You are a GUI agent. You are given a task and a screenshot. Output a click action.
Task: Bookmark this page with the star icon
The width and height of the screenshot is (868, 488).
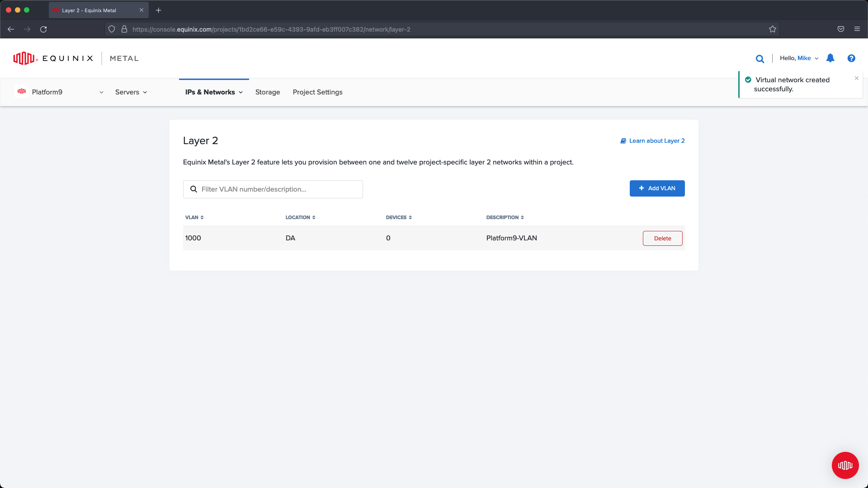tap(773, 29)
